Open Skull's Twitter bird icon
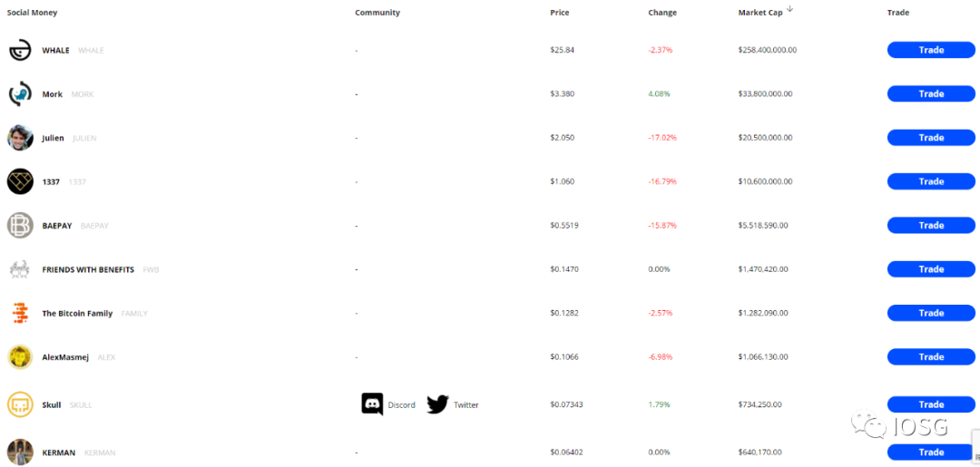Image resolution: width=980 pixels, height=467 pixels. [438, 404]
